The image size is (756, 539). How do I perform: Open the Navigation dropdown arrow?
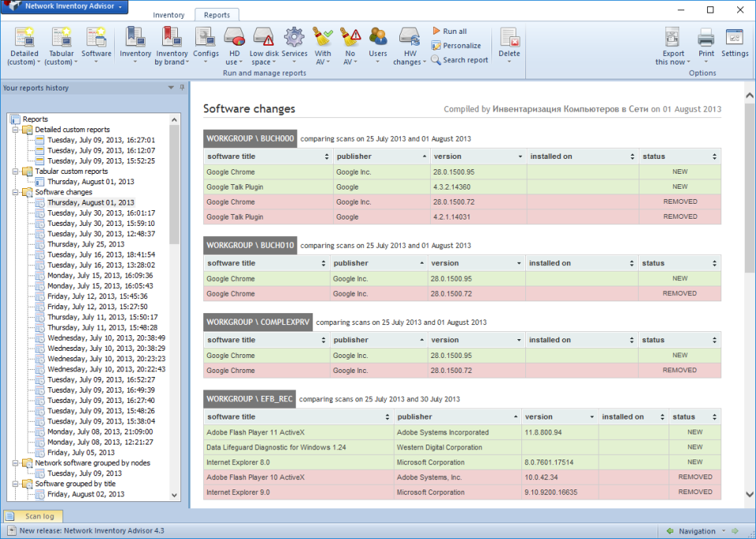click(x=723, y=531)
